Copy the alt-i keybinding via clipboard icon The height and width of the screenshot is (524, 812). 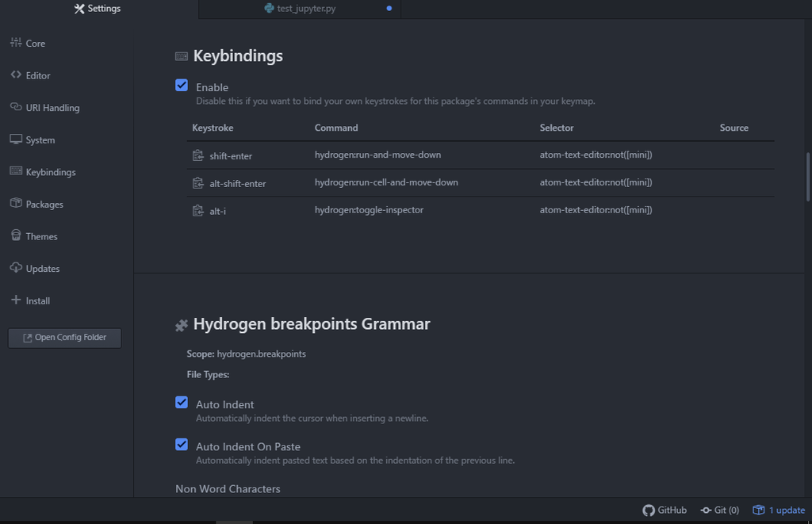point(197,211)
